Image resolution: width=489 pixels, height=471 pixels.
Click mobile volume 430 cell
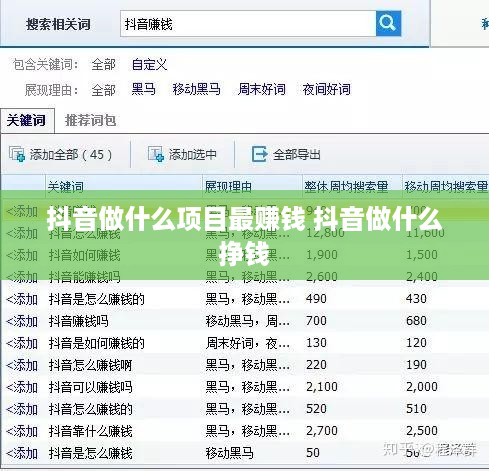pyautogui.click(x=416, y=299)
